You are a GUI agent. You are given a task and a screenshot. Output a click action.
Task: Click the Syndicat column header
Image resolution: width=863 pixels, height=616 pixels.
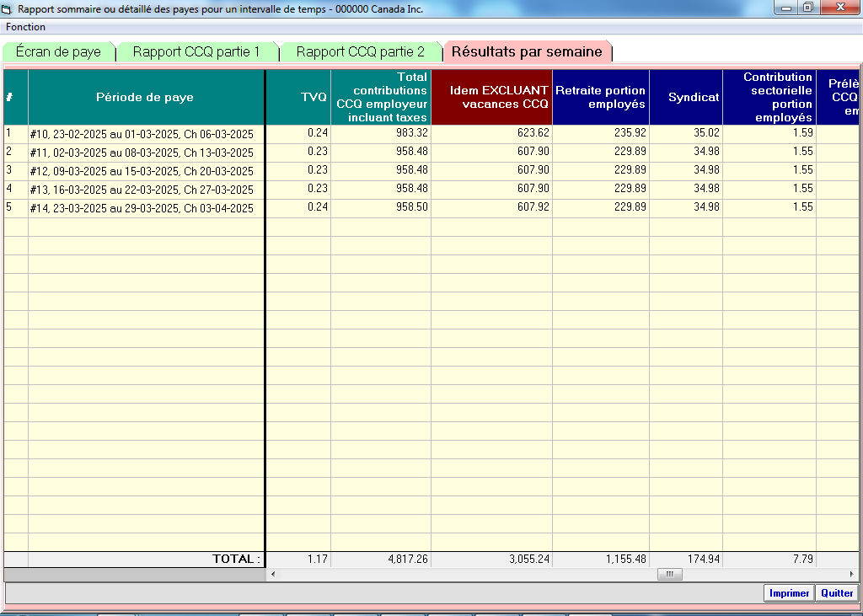click(x=685, y=97)
